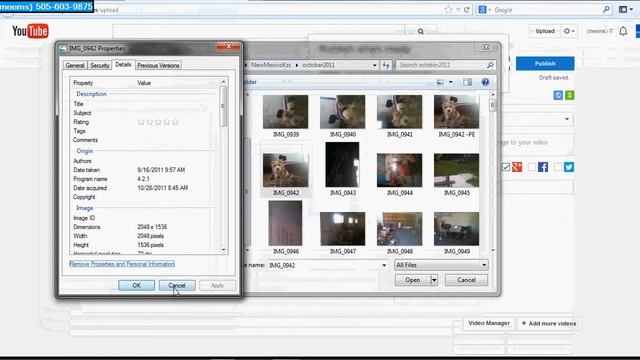Toggle the checked Google Plus share checkbox

[506, 167]
